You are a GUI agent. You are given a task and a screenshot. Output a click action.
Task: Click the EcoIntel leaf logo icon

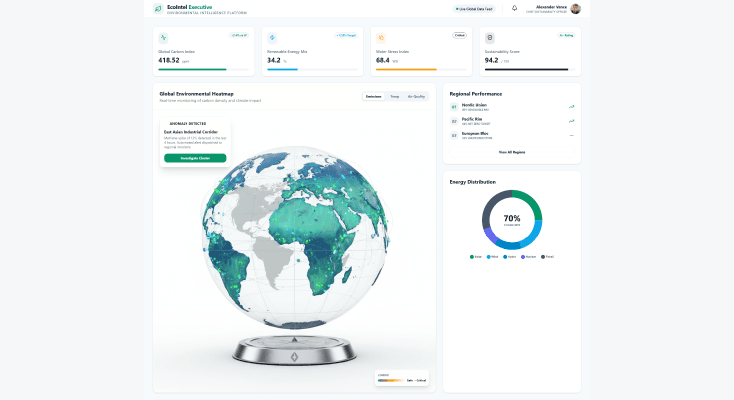pos(158,8)
